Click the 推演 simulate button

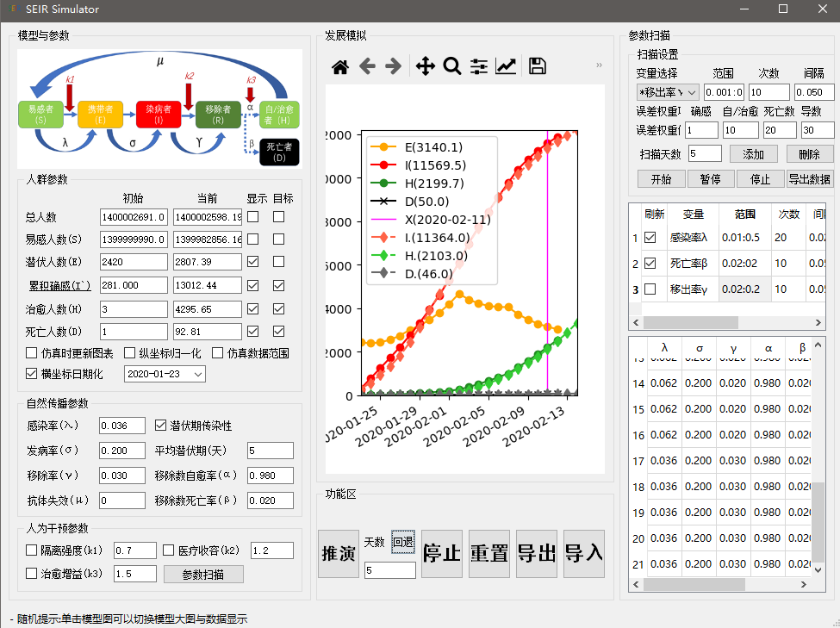click(x=338, y=553)
